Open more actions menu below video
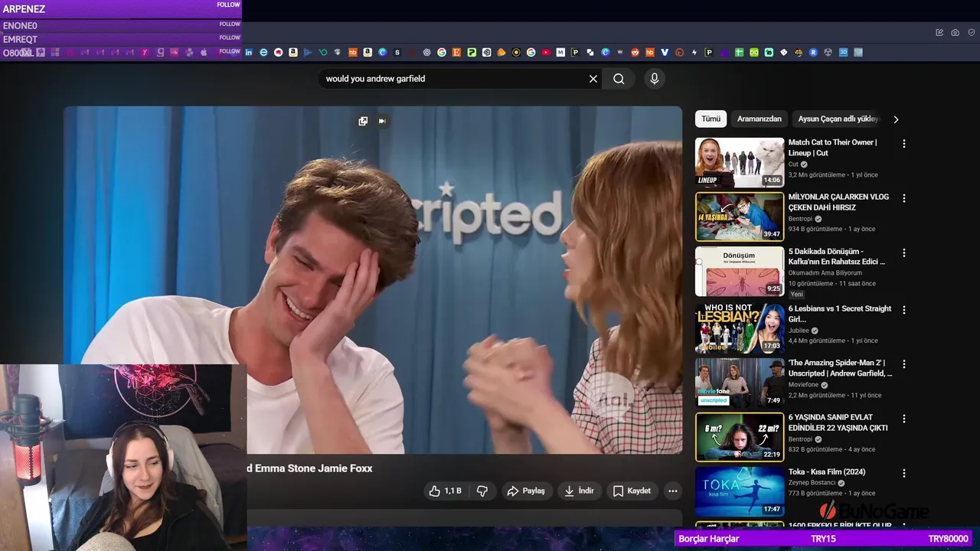980x551 pixels. (x=673, y=491)
